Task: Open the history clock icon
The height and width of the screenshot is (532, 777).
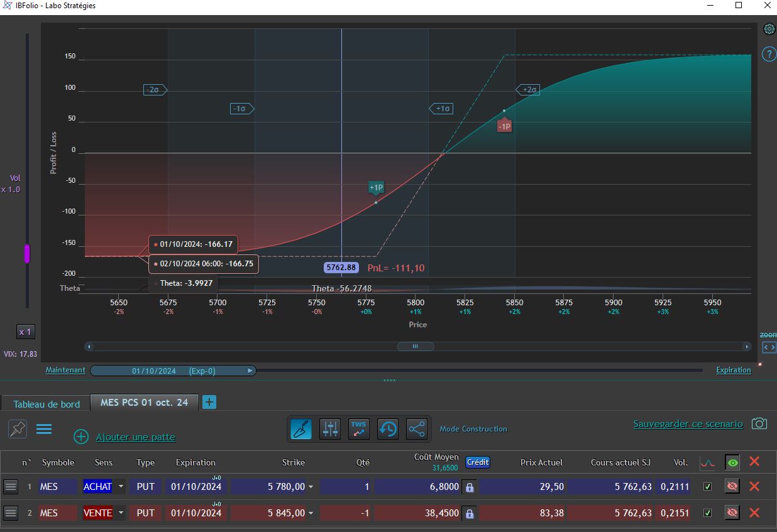Action: (x=388, y=429)
